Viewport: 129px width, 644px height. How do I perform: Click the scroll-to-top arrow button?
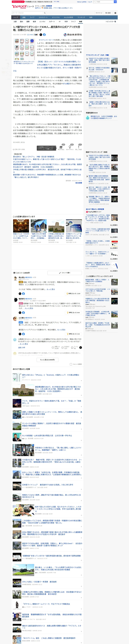[124, 71]
